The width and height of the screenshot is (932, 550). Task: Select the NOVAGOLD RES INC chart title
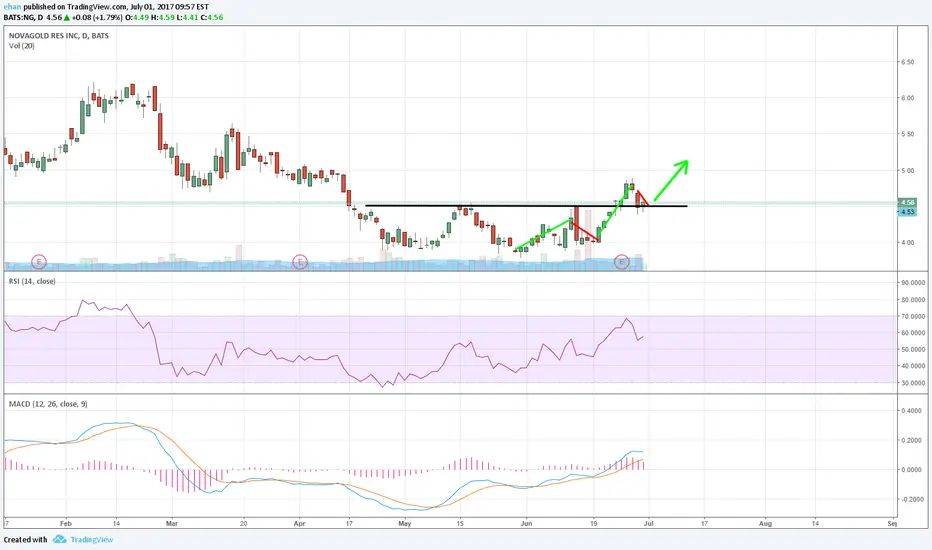59,36
